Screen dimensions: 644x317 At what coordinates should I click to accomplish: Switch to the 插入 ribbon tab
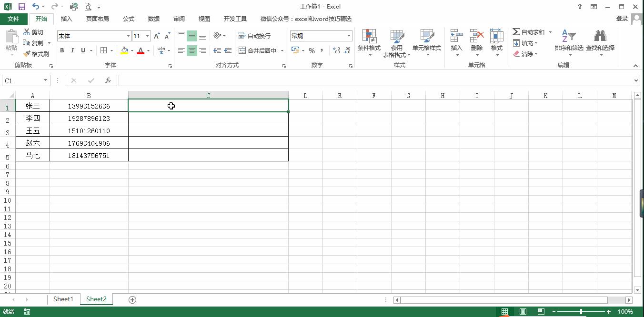click(x=66, y=19)
